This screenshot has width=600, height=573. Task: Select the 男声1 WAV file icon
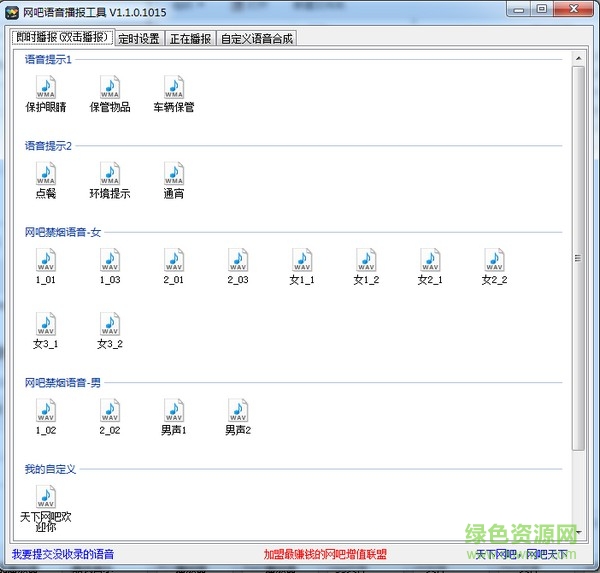(x=174, y=410)
